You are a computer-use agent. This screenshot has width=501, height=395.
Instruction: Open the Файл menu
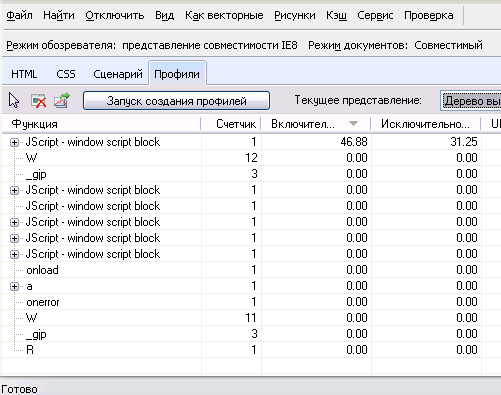[19, 15]
